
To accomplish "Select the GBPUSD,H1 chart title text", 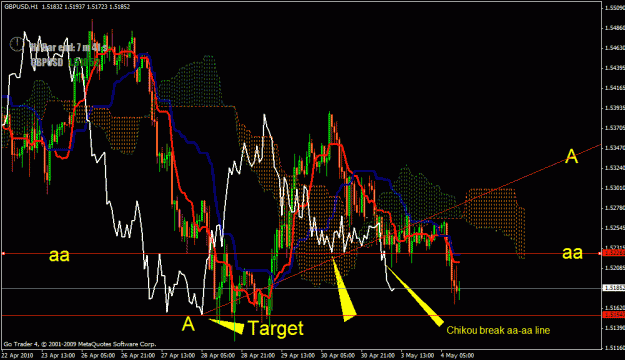I will 21,7.
